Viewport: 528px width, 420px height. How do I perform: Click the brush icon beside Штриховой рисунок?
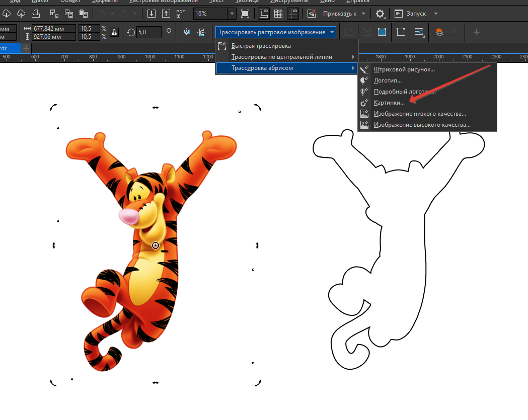pyautogui.click(x=364, y=69)
